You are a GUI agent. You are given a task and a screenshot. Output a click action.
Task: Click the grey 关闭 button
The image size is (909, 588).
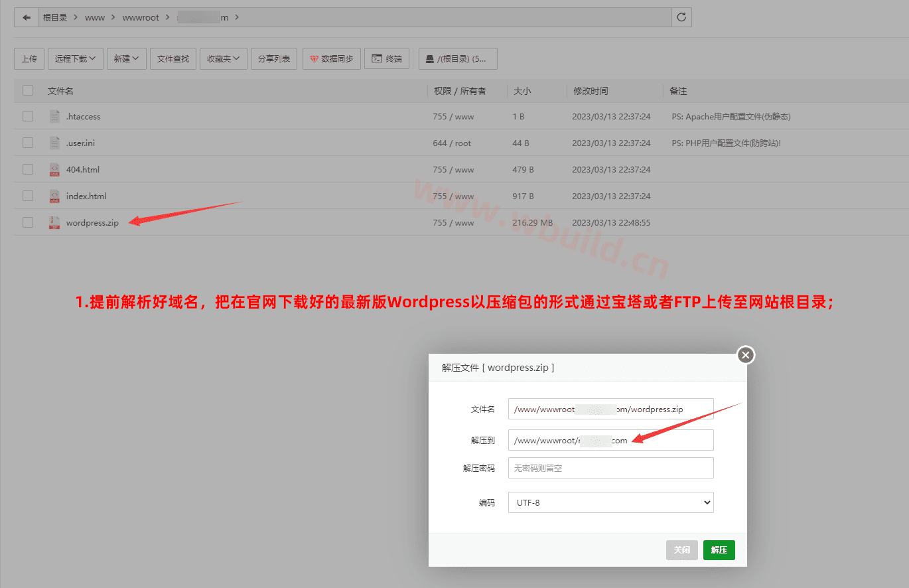point(682,550)
